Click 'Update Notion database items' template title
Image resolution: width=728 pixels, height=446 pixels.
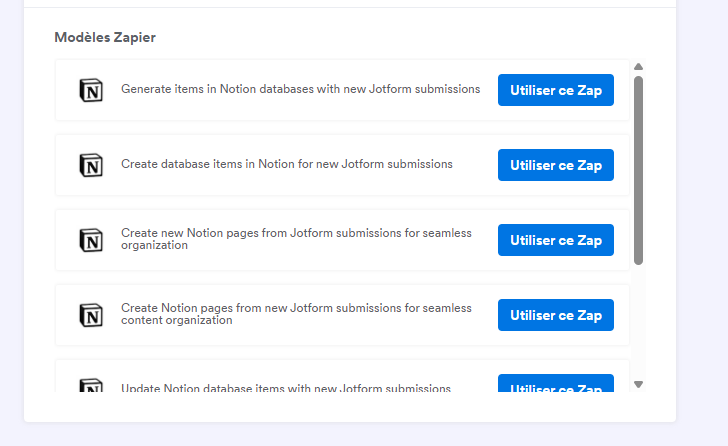[x=286, y=388]
